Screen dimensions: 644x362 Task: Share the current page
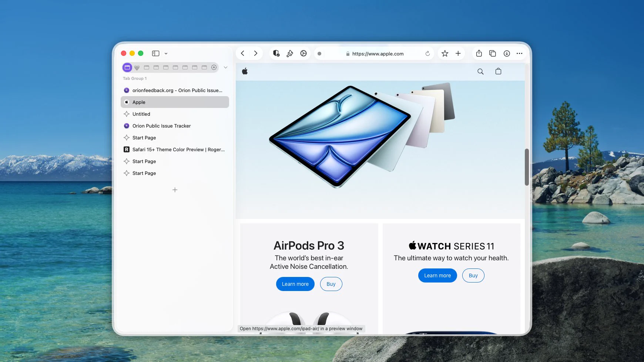479,53
